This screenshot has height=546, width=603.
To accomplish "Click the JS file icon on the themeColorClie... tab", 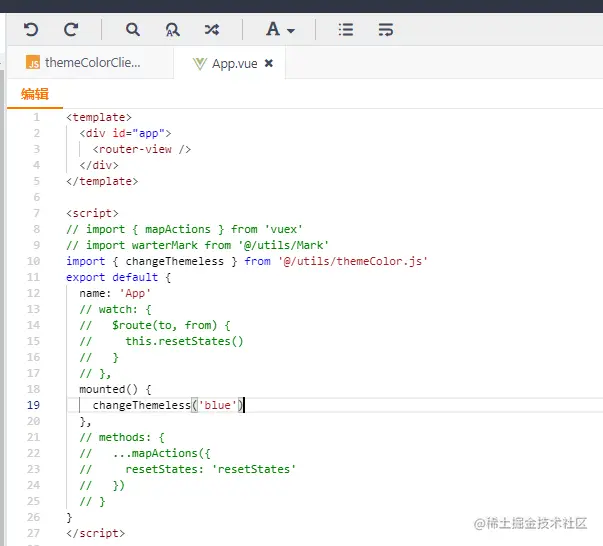I will point(33,62).
